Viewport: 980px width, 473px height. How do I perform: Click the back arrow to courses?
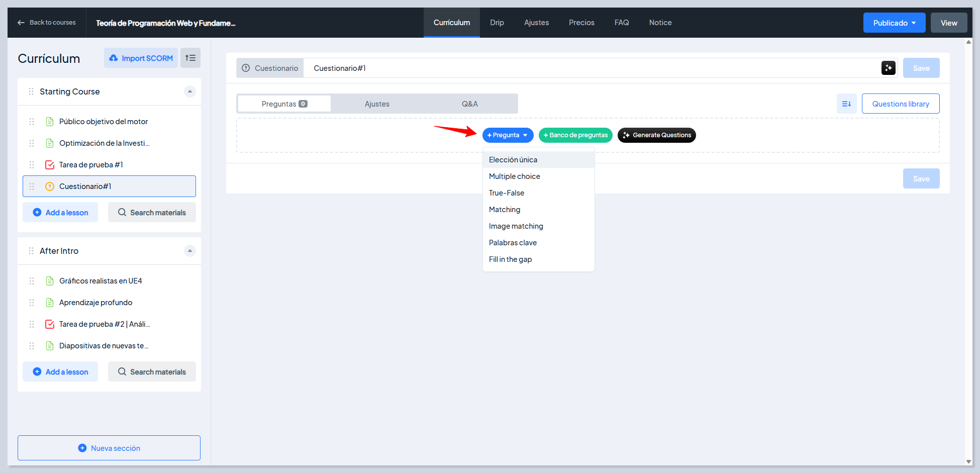(x=21, y=23)
